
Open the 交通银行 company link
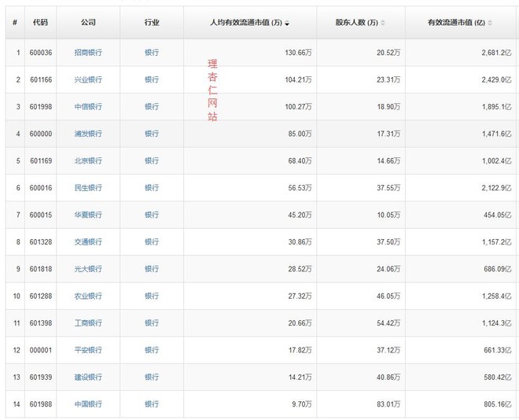coord(88,242)
